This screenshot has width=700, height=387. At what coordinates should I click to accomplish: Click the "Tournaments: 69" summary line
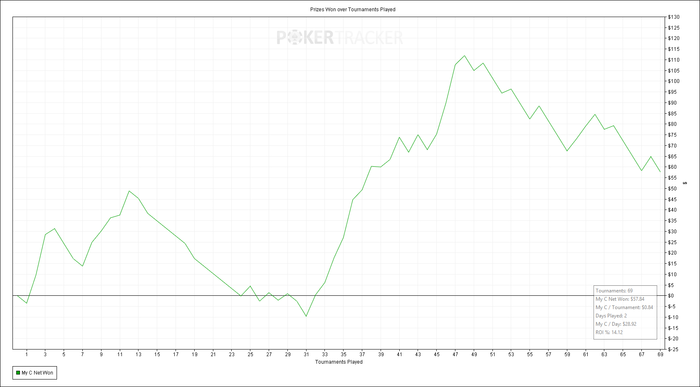coord(614,291)
